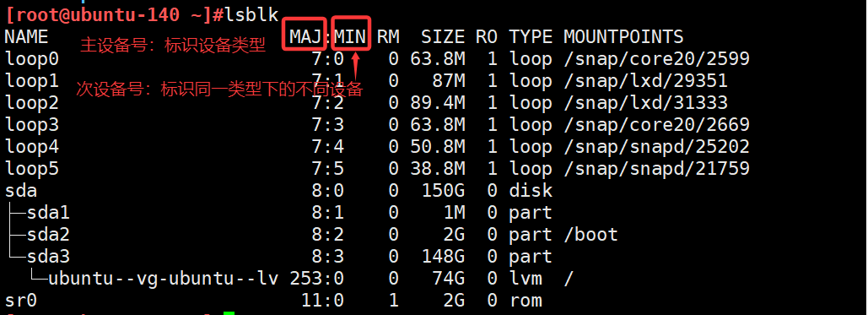Select ubuntu--vg-ubuntu--lv volume name
Image resolution: width=868 pixels, height=315 pixels.
tap(163, 279)
